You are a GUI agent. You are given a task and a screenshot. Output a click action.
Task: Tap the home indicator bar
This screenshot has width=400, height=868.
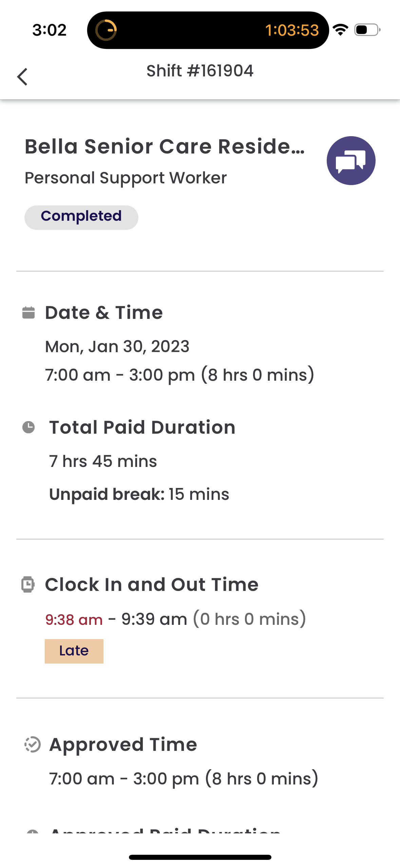[200, 857]
